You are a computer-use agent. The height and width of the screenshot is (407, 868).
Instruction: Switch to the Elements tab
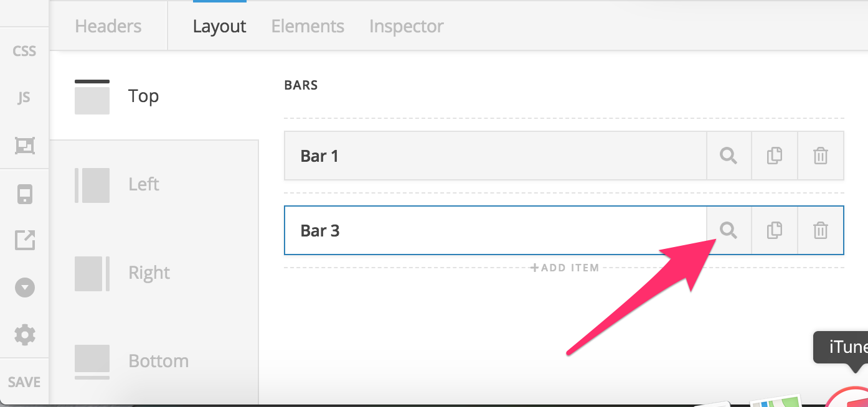click(308, 27)
